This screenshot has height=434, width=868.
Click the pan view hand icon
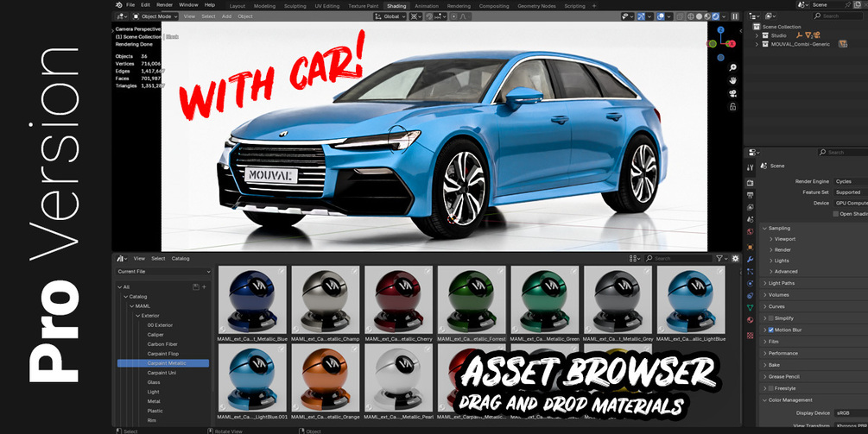[x=733, y=81]
